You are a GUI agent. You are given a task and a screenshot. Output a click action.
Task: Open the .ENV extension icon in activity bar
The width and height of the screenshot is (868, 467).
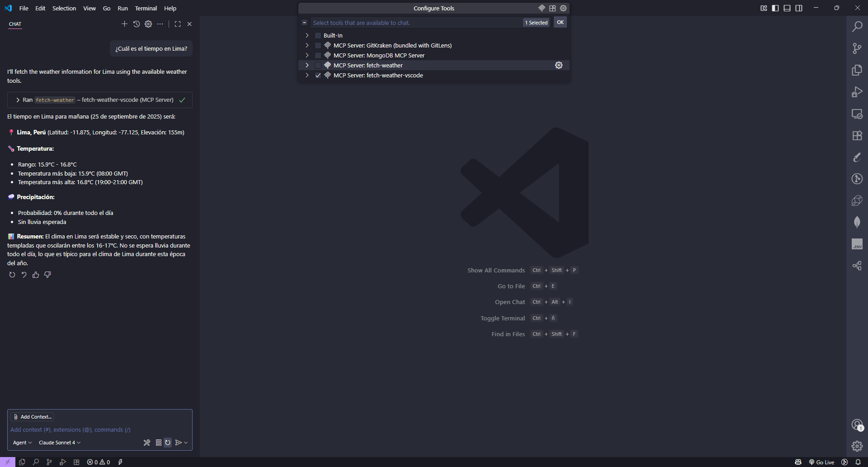pos(857,244)
